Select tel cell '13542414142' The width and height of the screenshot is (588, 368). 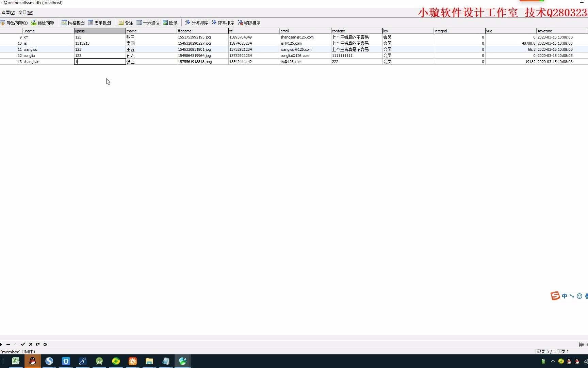point(254,62)
